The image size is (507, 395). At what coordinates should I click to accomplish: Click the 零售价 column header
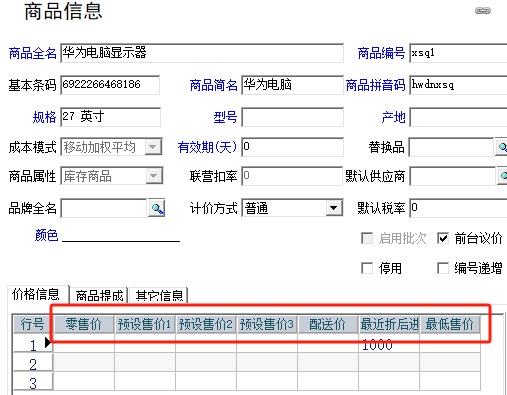point(83,324)
